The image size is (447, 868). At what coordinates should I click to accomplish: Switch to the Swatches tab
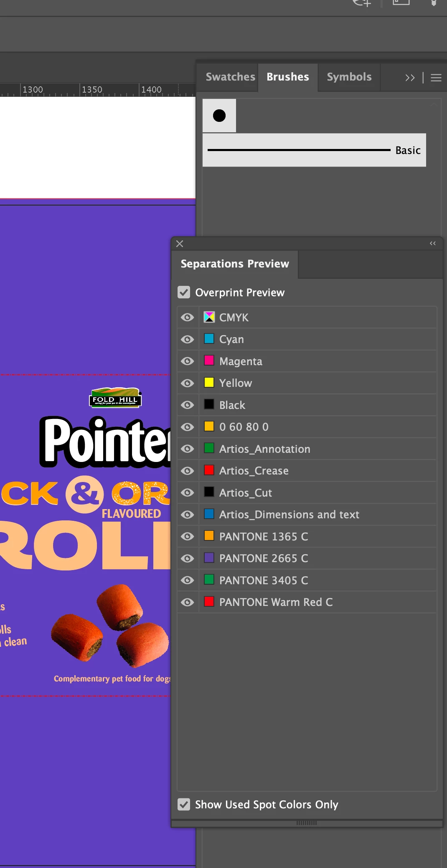pos(230,77)
